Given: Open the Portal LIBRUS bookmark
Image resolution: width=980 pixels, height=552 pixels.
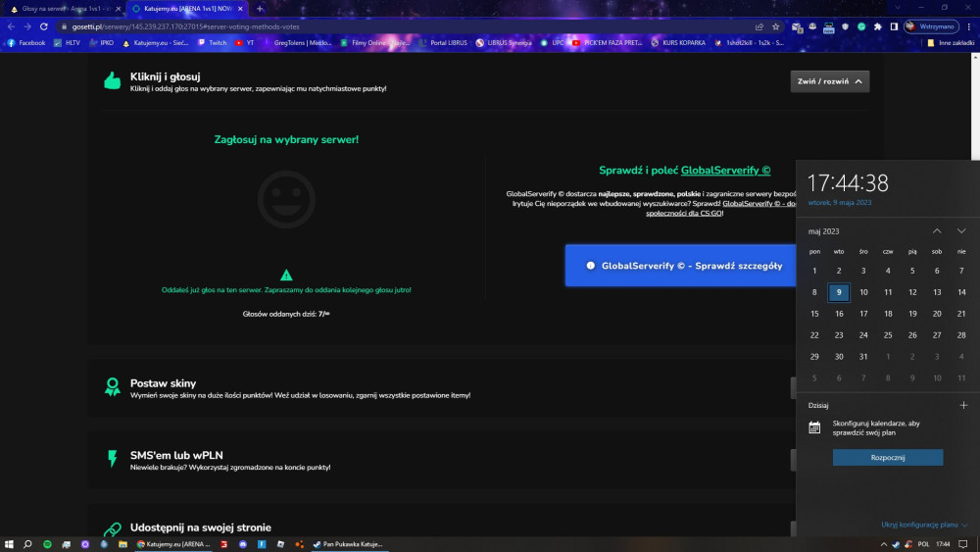Looking at the screenshot, I should tap(443, 43).
